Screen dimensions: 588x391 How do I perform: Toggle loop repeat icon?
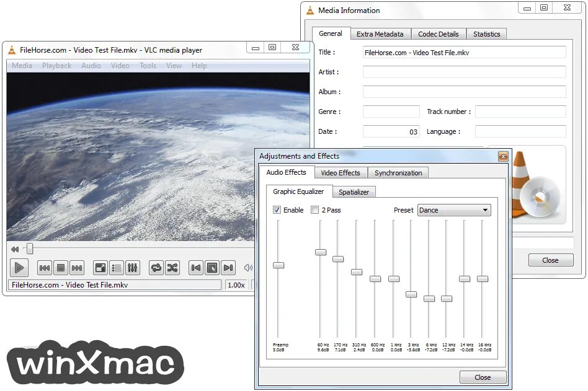point(156,268)
